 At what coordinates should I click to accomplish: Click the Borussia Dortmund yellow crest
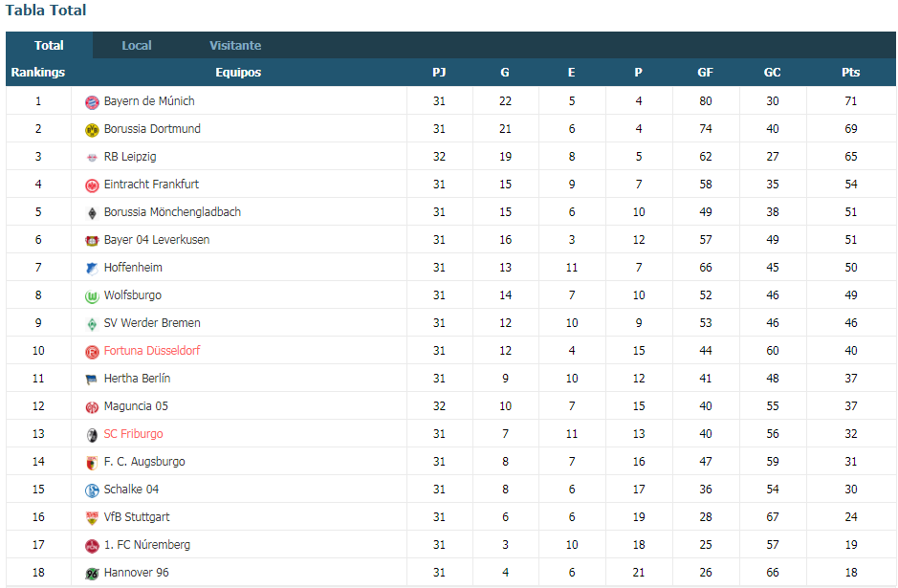tap(92, 130)
